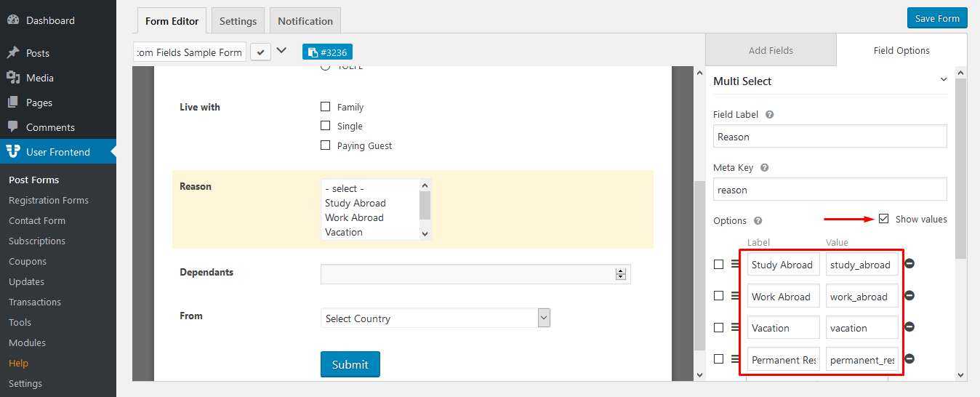Toggle the Show values checkbox
This screenshot has width=980, height=397.
click(x=883, y=219)
